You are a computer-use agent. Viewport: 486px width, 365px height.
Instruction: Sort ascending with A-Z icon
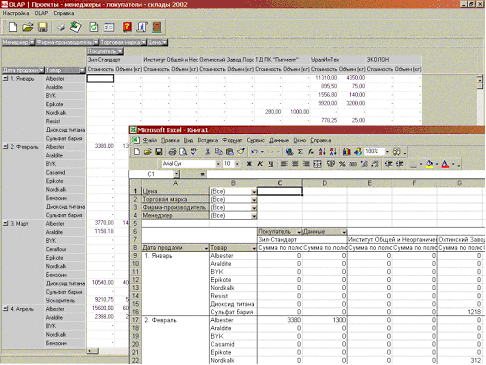tap(322, 152)
